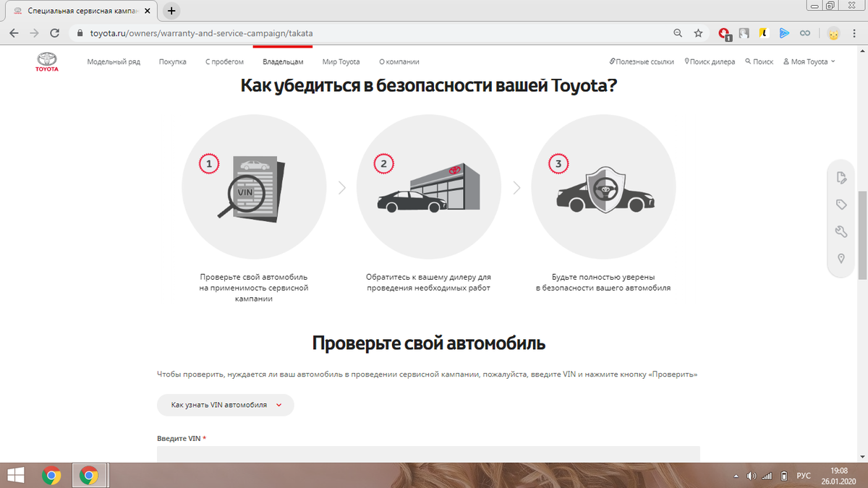The width and height of the screenshot is (868, 488).
Task: Open the Моя Toyota dropdown menu
Action: coord(808,61)
